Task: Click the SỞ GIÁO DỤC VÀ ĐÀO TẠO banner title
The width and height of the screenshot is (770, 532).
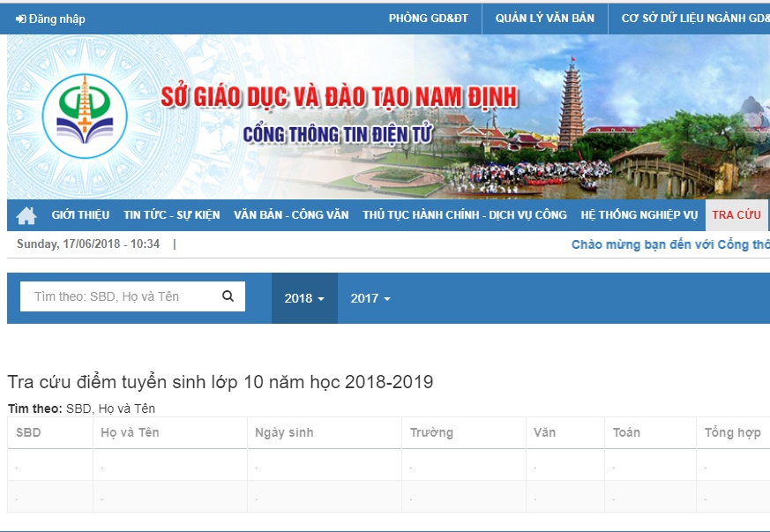Action: pos(340,96)
